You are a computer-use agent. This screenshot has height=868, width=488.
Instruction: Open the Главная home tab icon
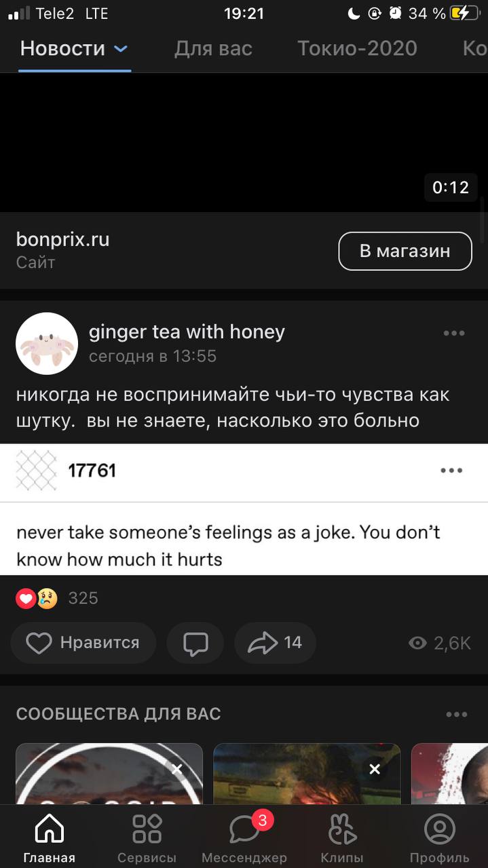coord(49,829)
